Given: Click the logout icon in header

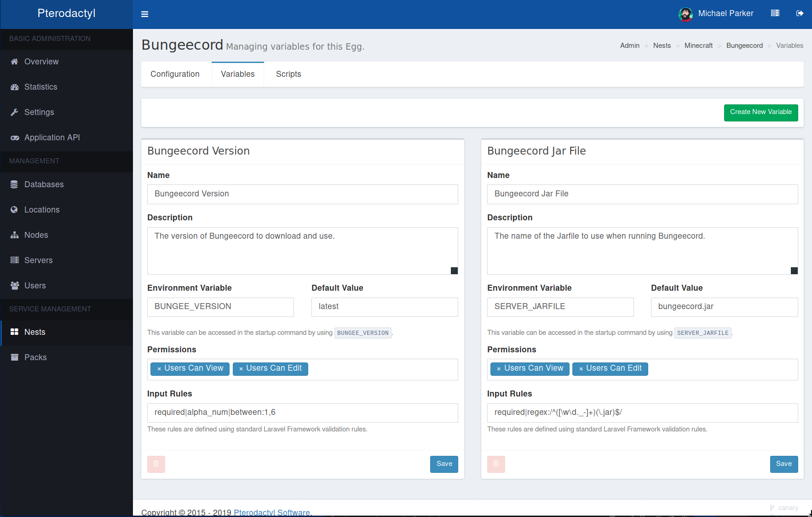Looking at the screenshot, I should [x=800, y=13].
